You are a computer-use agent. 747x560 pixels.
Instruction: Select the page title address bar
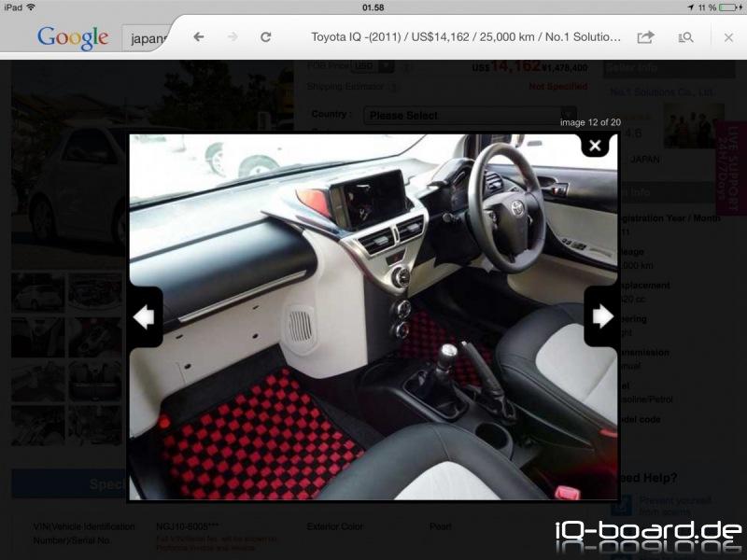tap(465, 37)
